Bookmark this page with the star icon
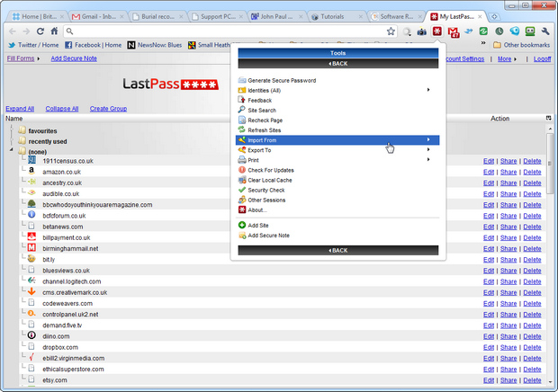The image size is (558, 392). 391,31
